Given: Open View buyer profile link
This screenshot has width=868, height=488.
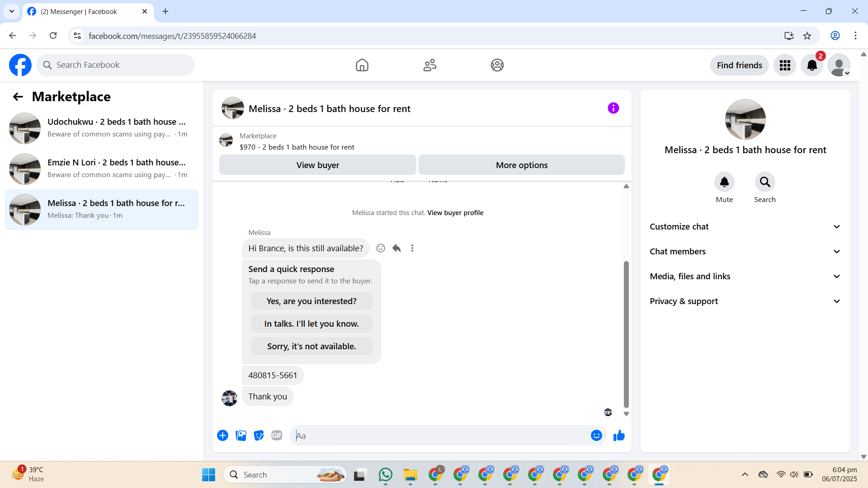Looking at the screenshot, I should [x=455, y=213].
